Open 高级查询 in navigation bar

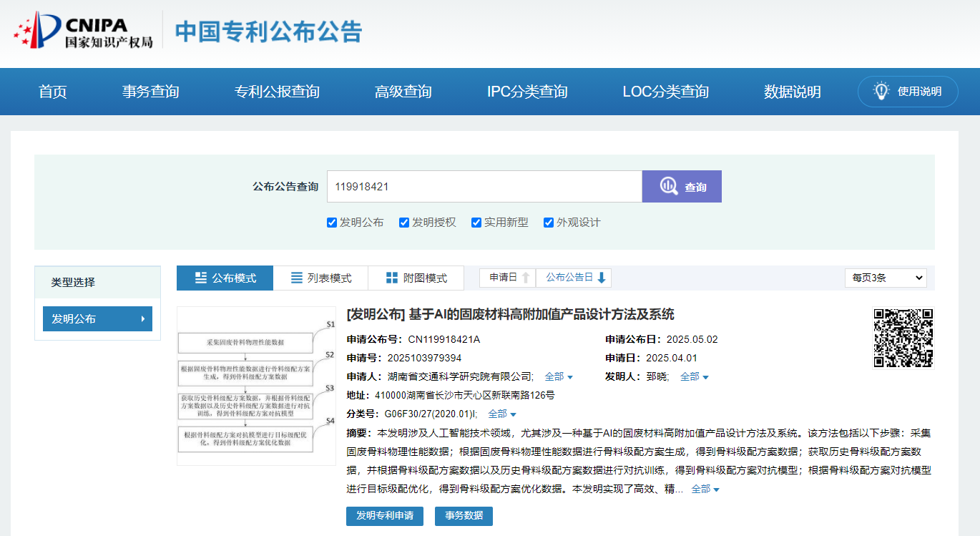pyautogui.click(x=403, y=92)
